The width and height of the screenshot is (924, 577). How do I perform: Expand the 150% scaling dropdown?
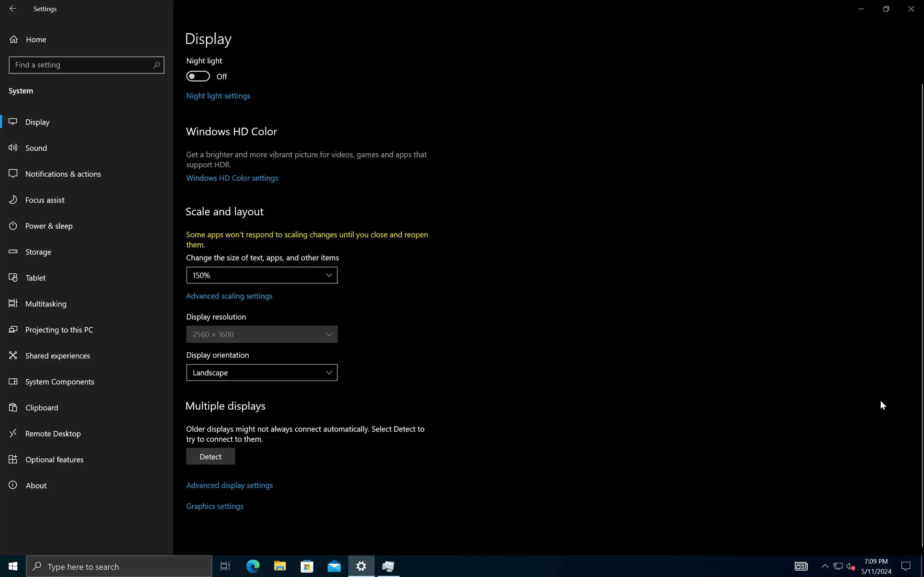pos(262,275)
